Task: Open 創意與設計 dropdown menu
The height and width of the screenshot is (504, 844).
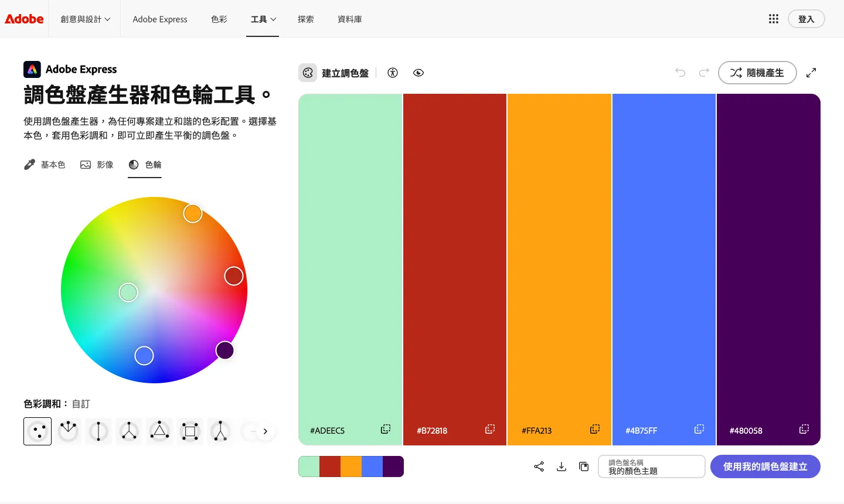Action: point(86,19)
